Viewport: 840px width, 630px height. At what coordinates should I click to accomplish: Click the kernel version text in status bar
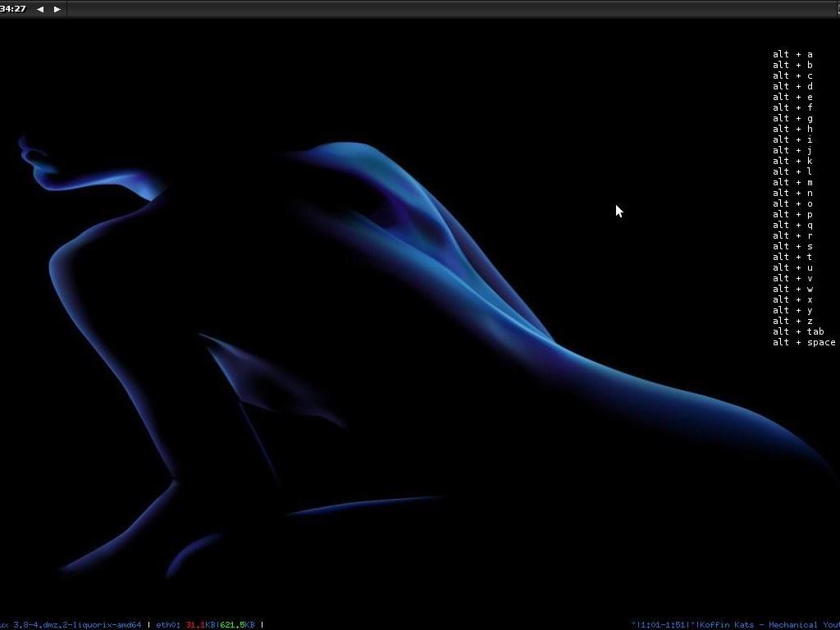pos(71,625)
